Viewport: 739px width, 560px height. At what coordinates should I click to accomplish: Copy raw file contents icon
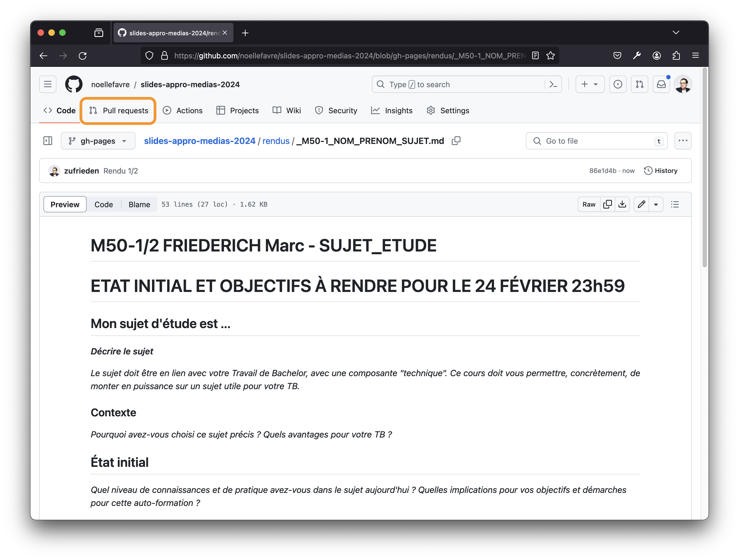click(607, 204)
